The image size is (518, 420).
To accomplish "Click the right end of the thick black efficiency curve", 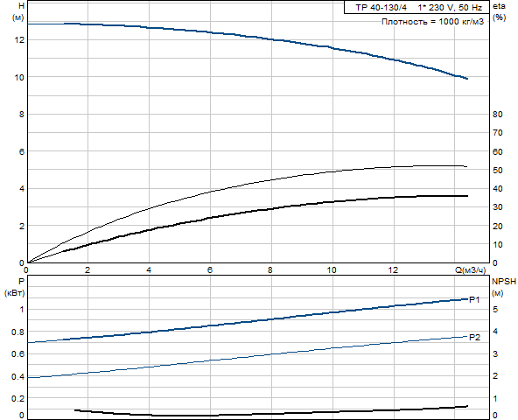I will [x=466, y=196].
